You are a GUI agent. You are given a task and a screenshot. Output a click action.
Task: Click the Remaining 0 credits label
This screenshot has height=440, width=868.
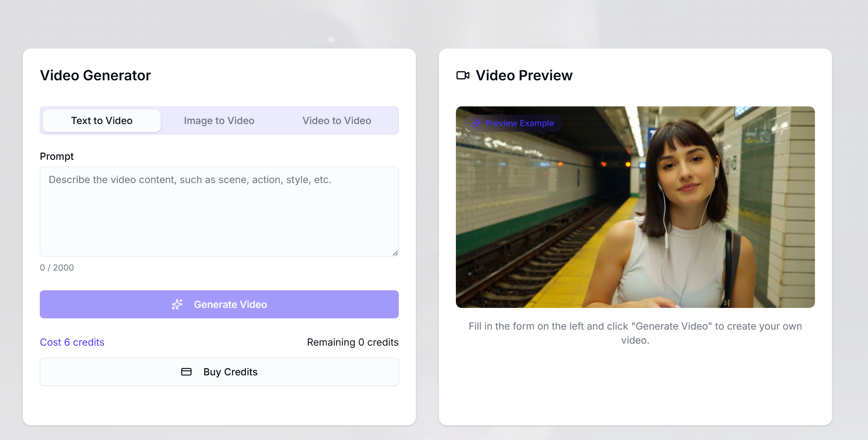point(353,342)
